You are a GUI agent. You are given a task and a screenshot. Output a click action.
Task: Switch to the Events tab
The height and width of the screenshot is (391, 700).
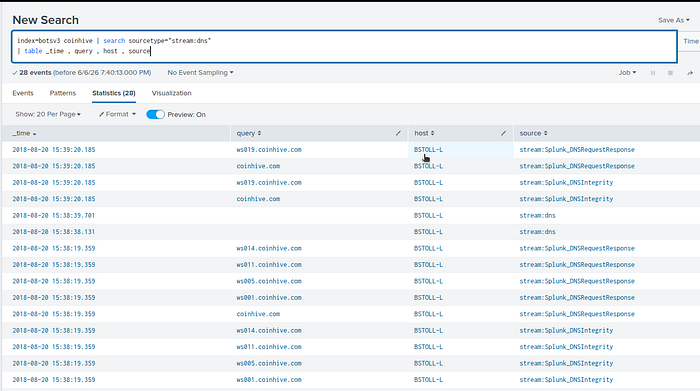[23, 93]
